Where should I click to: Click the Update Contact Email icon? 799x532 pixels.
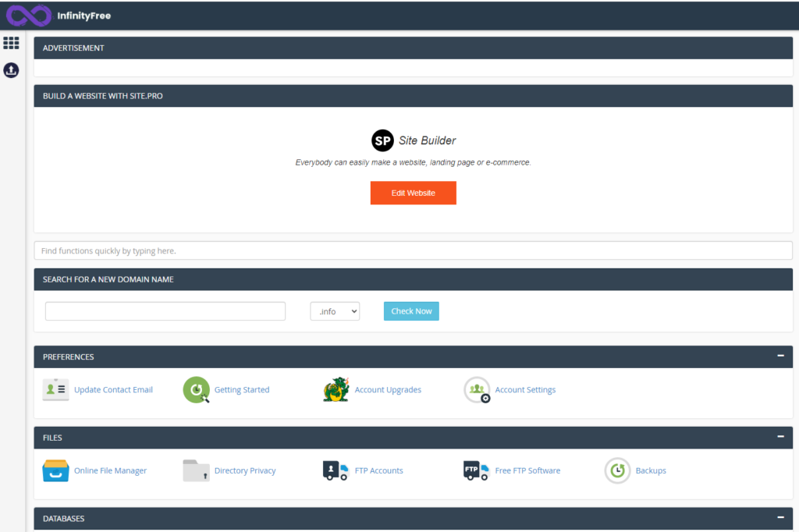tap(55, 390)
